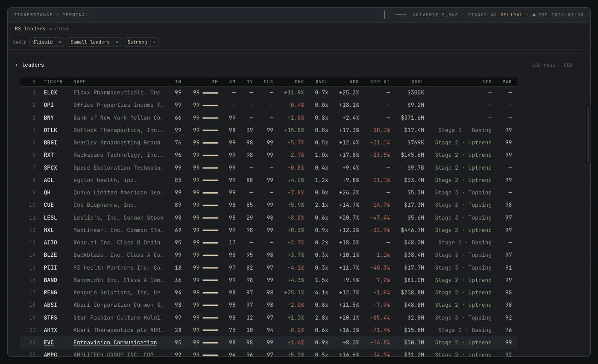Sort by the $VOL column header
Screen dimensions: 598x364
(418, 82)
